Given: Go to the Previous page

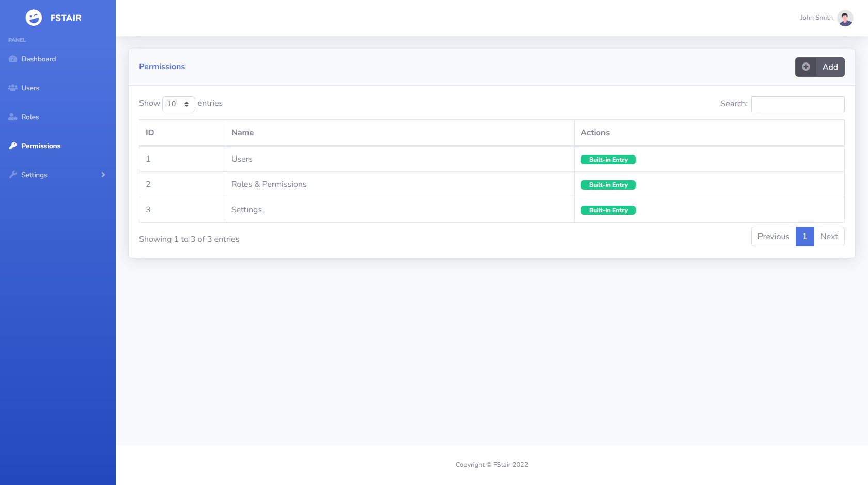Looking at the screenshot, I should click(x=773, y=237).
